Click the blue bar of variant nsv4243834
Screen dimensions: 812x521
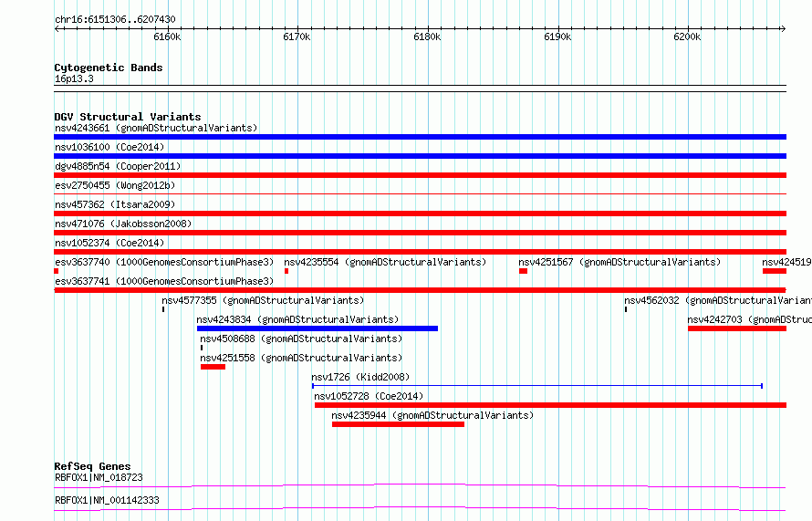(317, 328)
